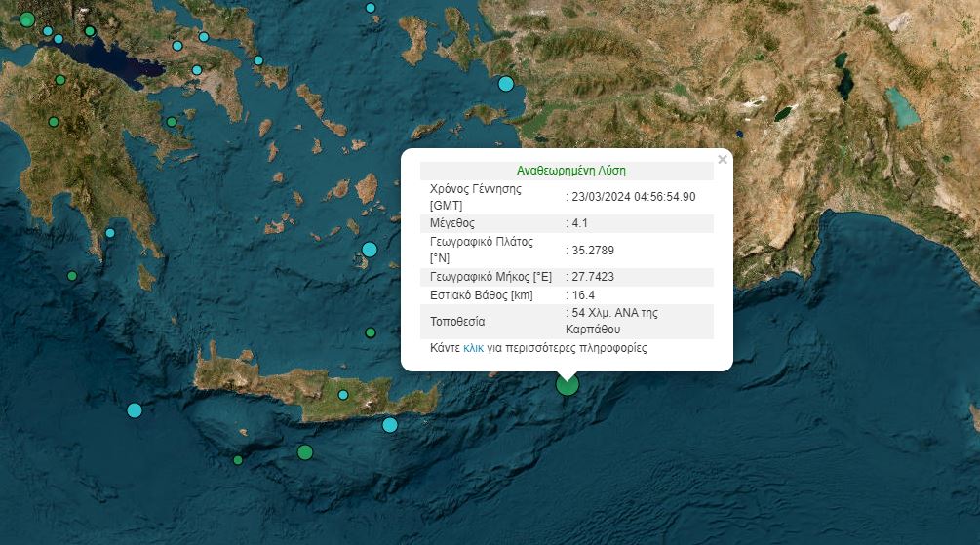The image size is (980, 545).
Task: Select the larger green marker south of Crete
Action: tap(305, 452)
